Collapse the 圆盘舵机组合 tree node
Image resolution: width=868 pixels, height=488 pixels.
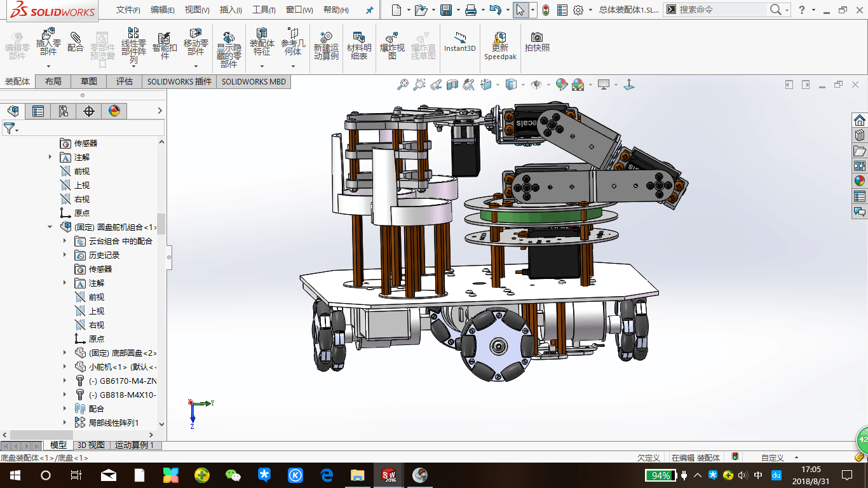click(50, 227)
